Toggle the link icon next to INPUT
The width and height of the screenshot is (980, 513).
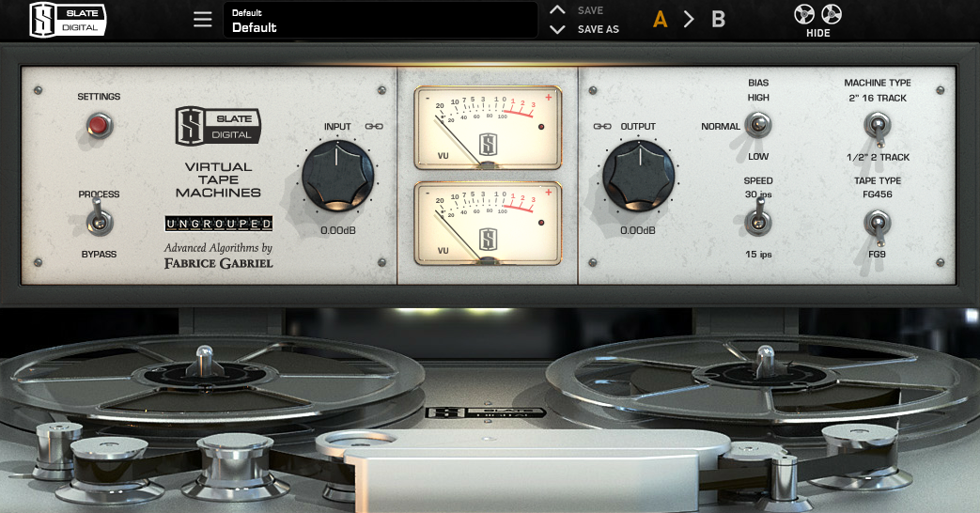point(374,126)
